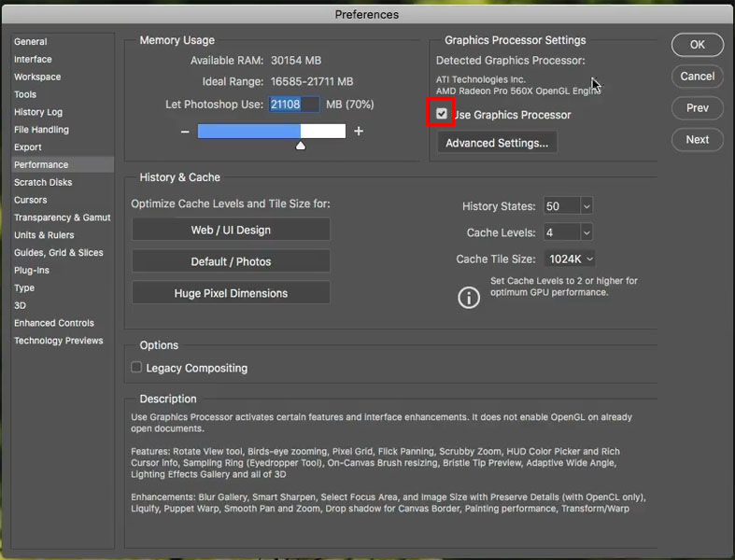Open Type preferences category
Screen dimensions: 735x560
(x=24, y=287)
